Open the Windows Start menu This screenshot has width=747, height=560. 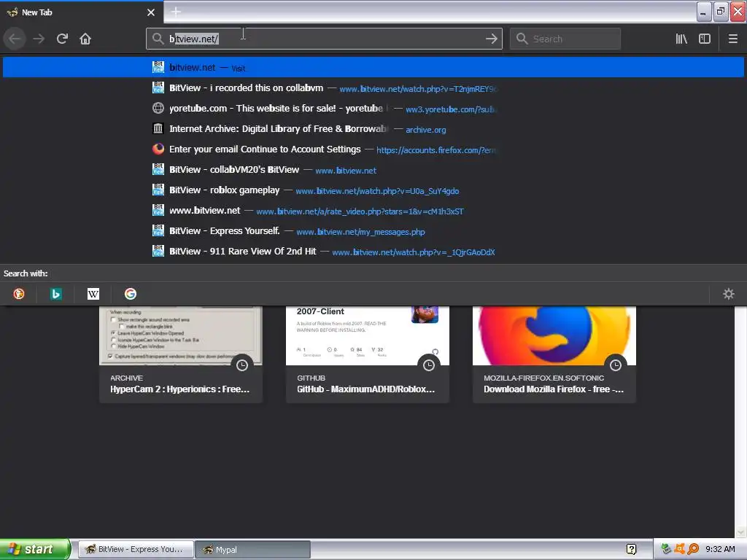35,549
